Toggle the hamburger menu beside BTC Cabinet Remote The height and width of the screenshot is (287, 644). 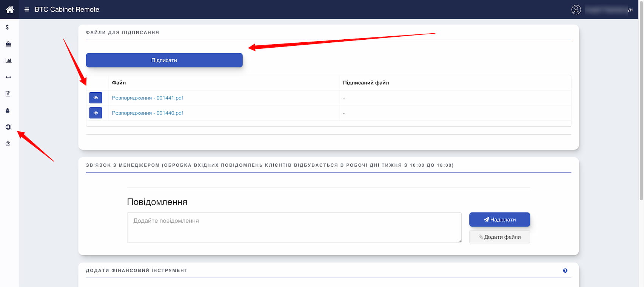coord(27,9)
